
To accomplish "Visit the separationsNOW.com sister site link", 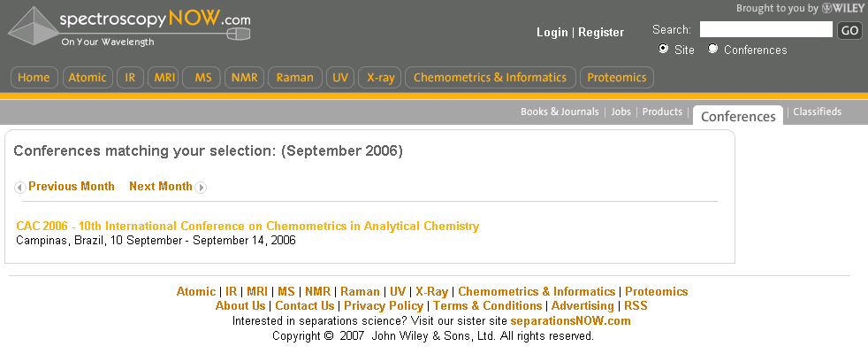I will [x=570, y=320].
